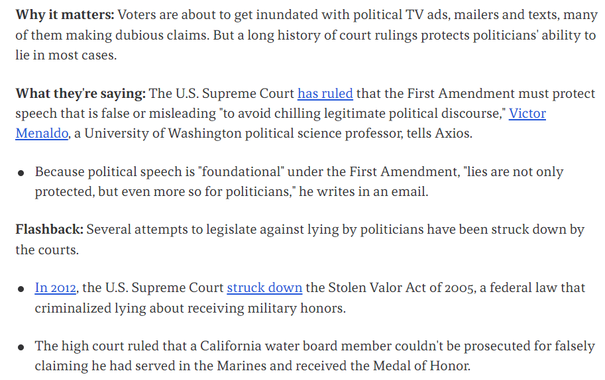
Task: Open the "has ruled" hyperlink
Action: coord(325,94)
